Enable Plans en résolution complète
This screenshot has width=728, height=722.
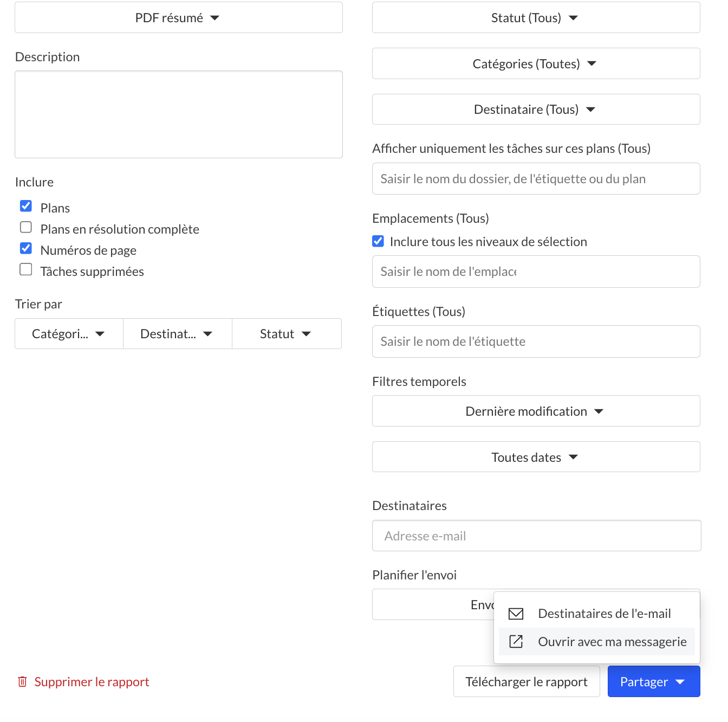pos(26,227)
